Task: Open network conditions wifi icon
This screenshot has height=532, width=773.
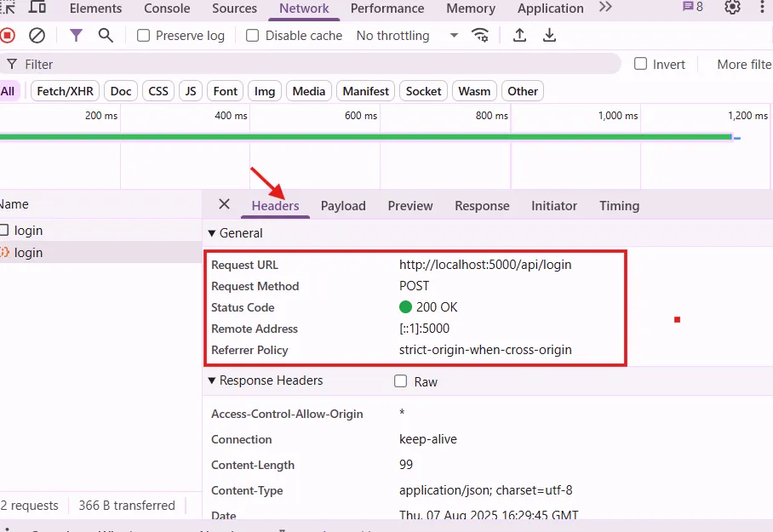Action: pos(481,36)
